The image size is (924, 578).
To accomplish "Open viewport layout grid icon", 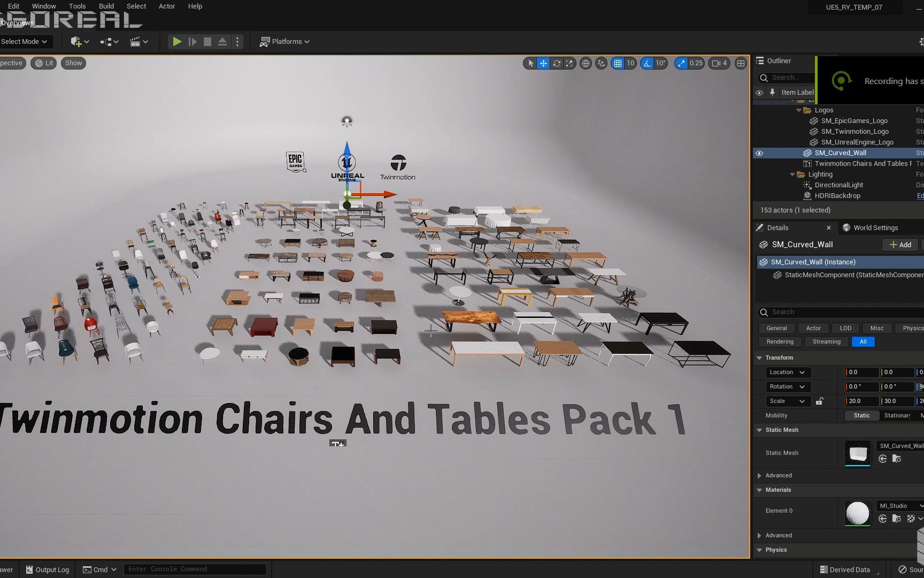I will [x=741, y=63].
